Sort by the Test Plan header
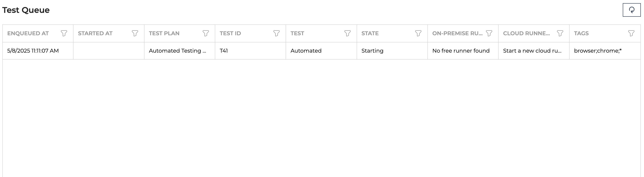Viewport: 644px width, 177px height. point(164,33)
